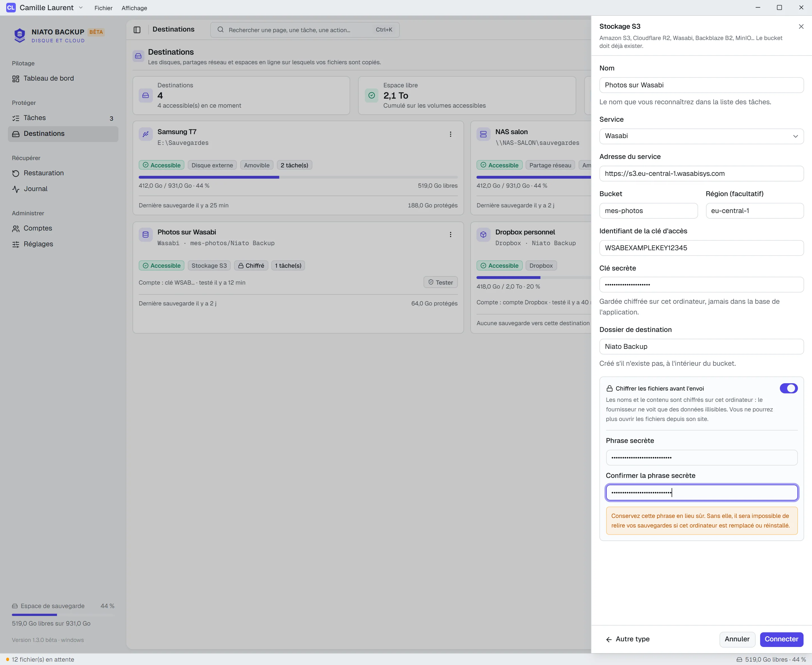Viewport: 812px width, 665px height.
Task: Click the Bucket field mes-photos
Action: [648, 211]
